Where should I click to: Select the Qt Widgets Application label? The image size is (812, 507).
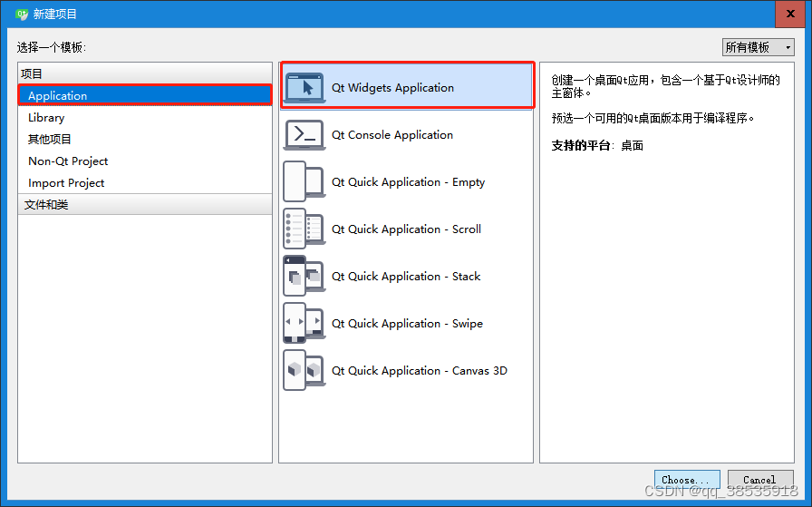point(392,88)
